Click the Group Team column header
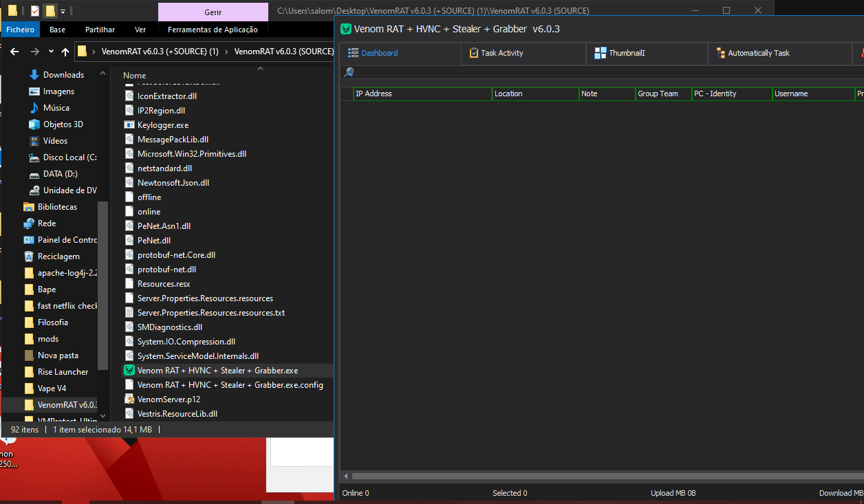 [x=663, y=94]
